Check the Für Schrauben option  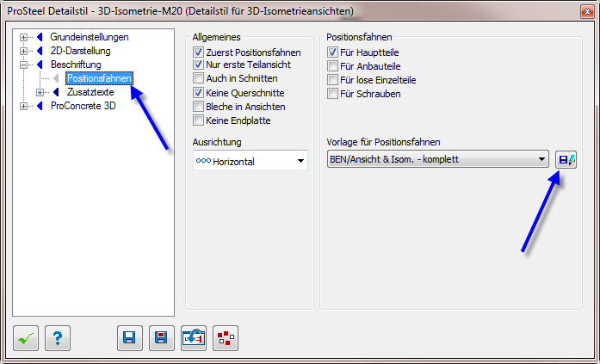pos(332,93)
